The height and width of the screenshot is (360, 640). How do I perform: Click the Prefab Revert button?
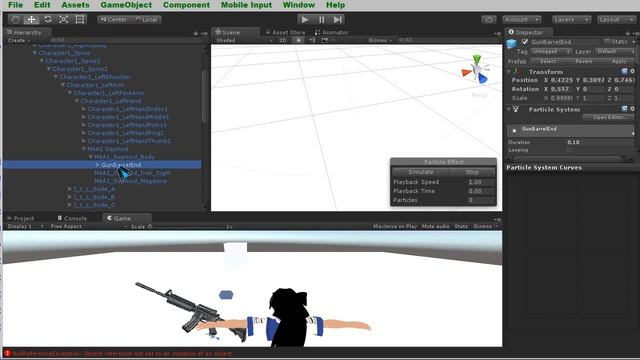[x=583, y=61]
